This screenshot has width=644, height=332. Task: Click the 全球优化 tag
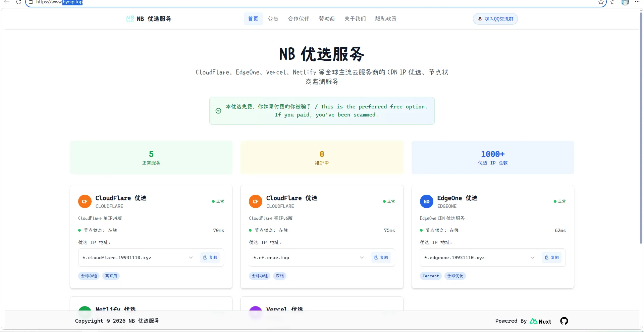click(x=455, y=276)
